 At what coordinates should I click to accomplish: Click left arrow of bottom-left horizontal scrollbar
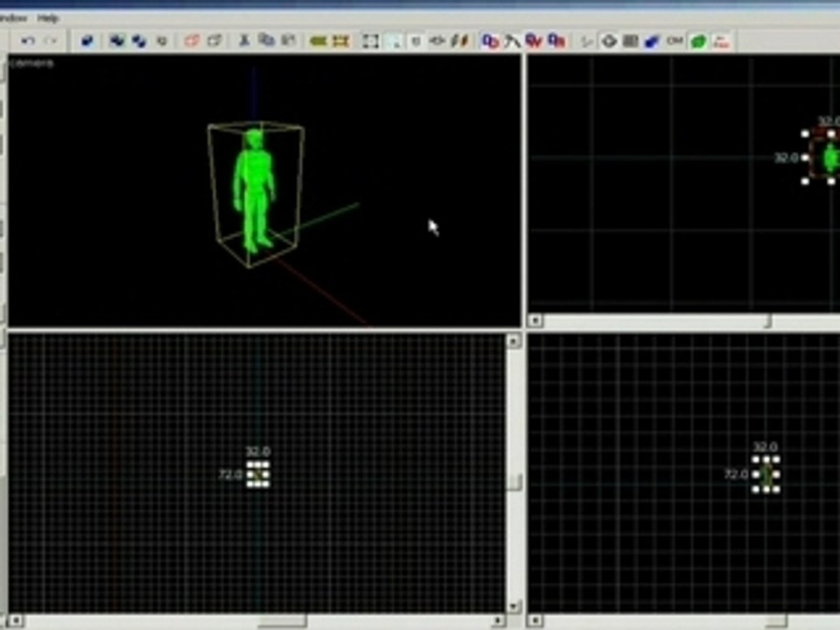[x=16, y=620]
